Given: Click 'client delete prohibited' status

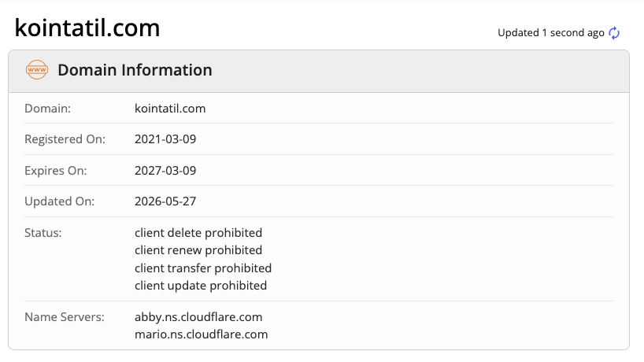Looking at the screenshot, I should 198,233.
